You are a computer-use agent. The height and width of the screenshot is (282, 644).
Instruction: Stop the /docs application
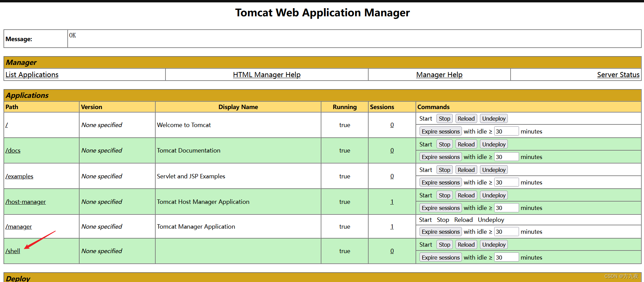(x=444, y=144)
